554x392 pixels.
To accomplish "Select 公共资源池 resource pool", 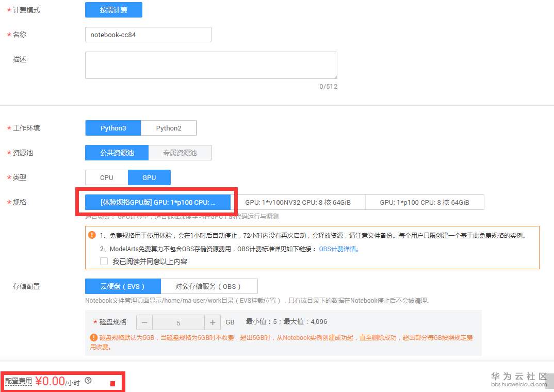I will pyautogui.click(x=117, y=153).
